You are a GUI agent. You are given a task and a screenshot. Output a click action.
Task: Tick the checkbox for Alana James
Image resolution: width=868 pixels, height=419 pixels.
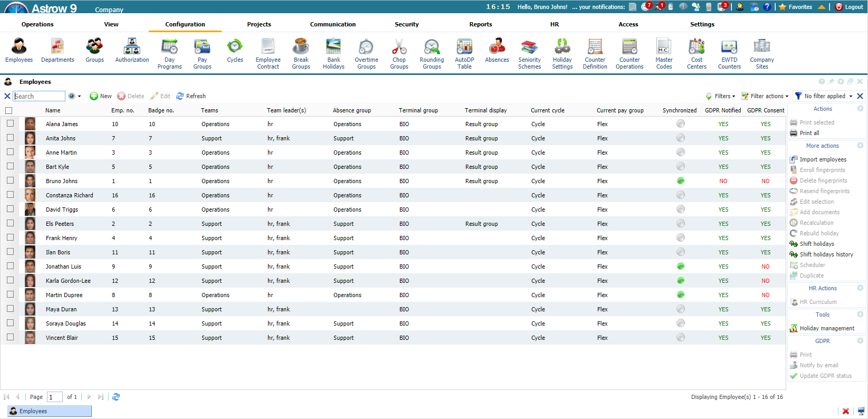10,123
